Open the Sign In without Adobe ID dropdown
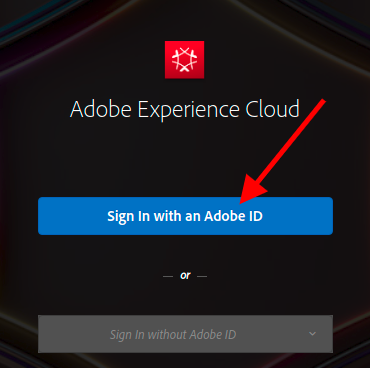370x368 pixels. (x=185, y=334)
